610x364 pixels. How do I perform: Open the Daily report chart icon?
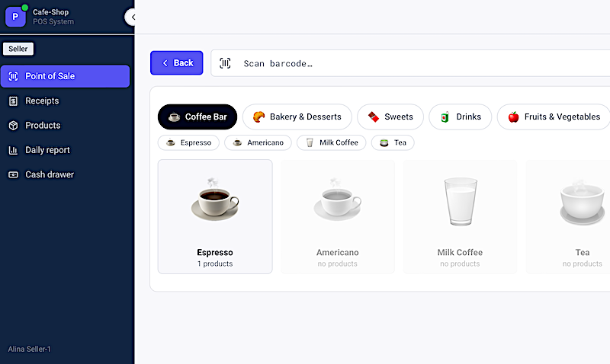pyautogui.click(x=13, y=150)
